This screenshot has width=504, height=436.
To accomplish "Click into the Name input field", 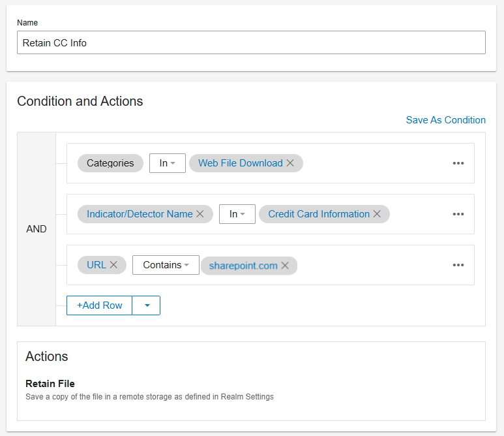I will pos(251,42).
